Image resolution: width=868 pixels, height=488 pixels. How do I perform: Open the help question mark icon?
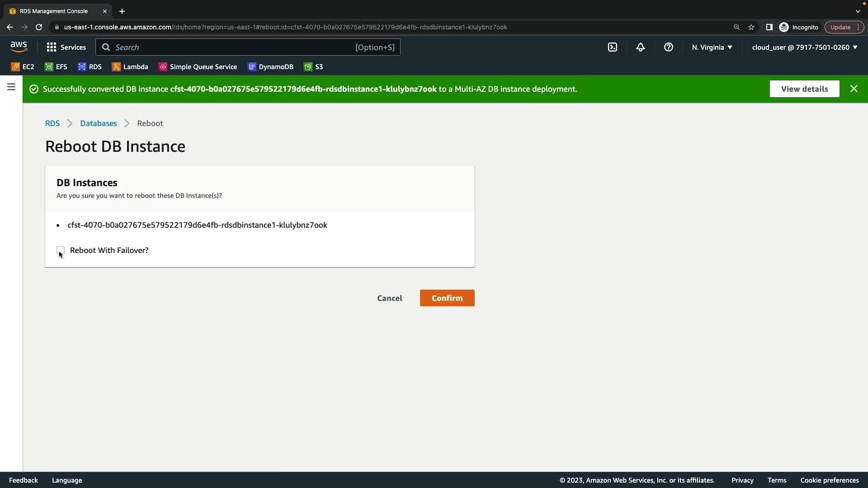click(x=669, y=47)
